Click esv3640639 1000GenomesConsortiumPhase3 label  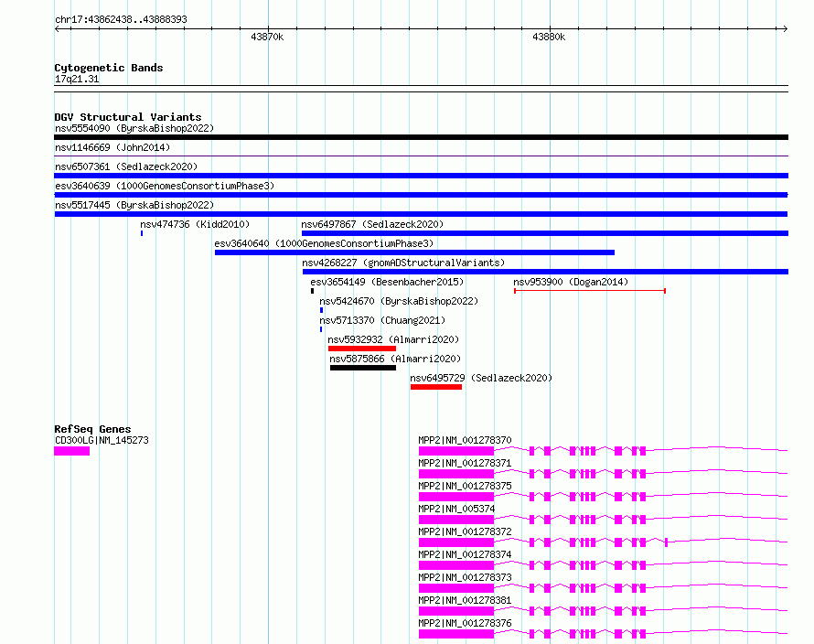point(165,186)
